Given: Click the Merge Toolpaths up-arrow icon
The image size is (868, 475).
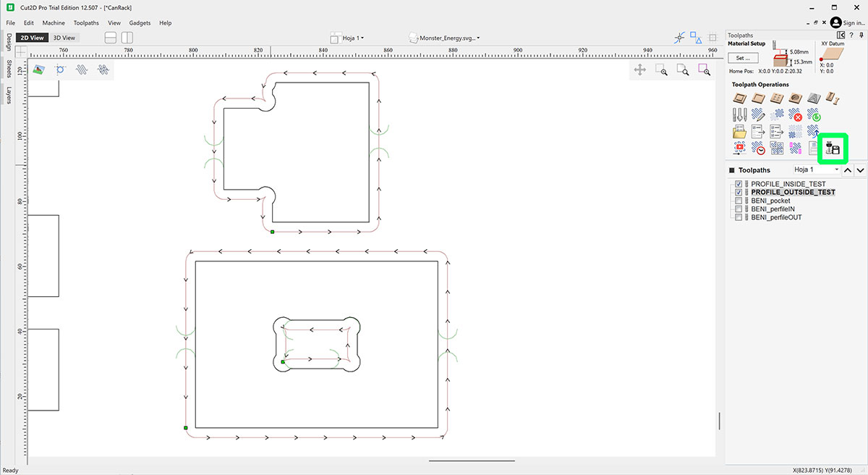Looking at the screenshot, I should pos(814,131).
